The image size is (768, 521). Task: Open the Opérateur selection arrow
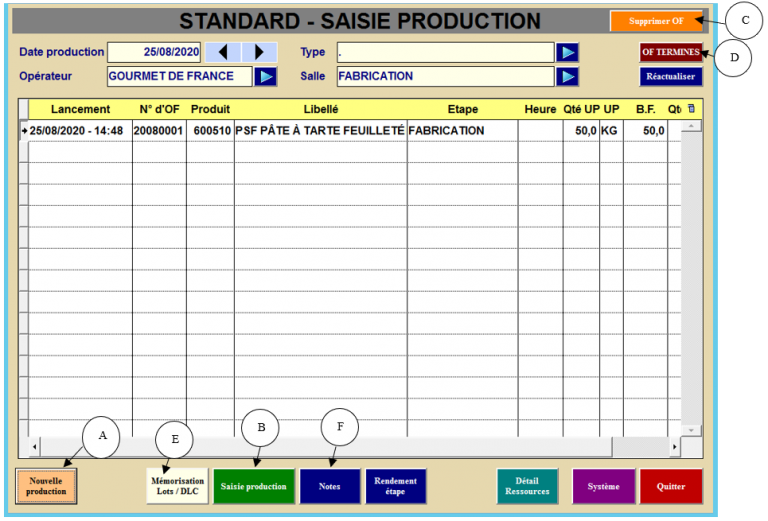[x=266, y=76]
